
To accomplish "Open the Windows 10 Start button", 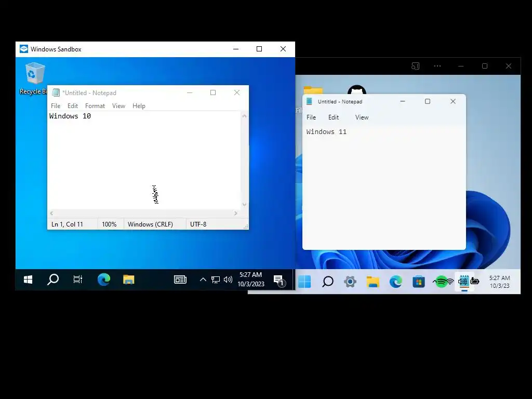I will (x=28, y=280).
